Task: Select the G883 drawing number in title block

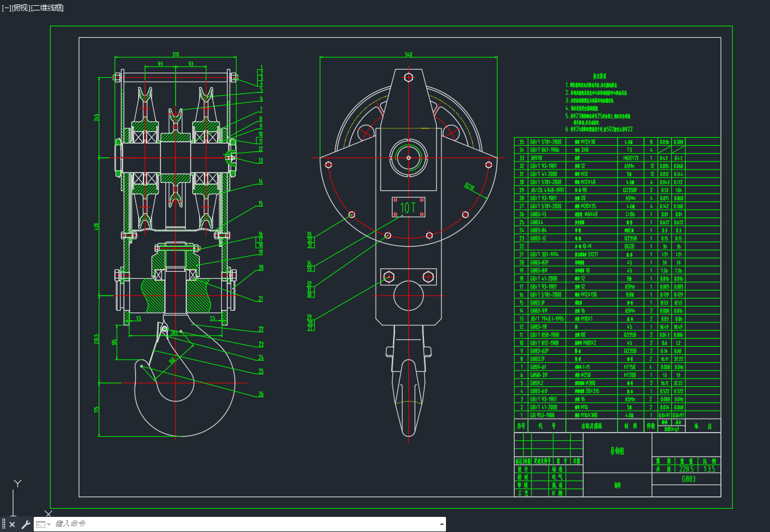Action: [689, 479]
